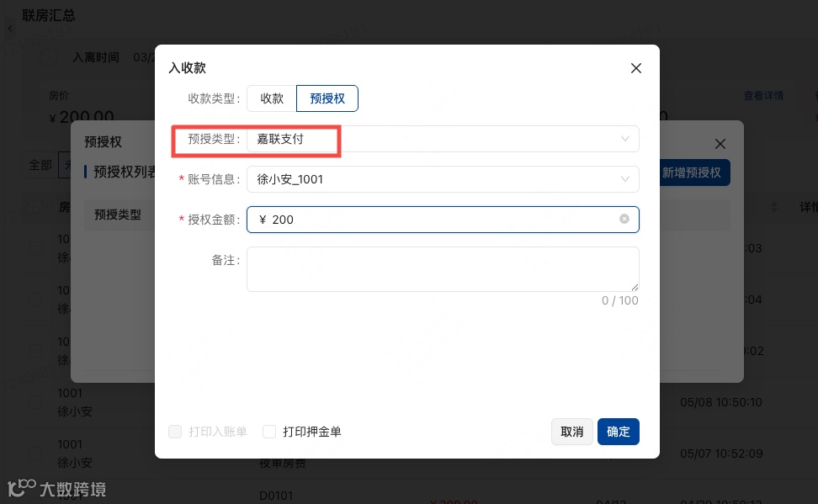Viewport: 818px width, 504px height.
Task: Toggle the sort arrows in the background table header
Action: click(774, 207)
